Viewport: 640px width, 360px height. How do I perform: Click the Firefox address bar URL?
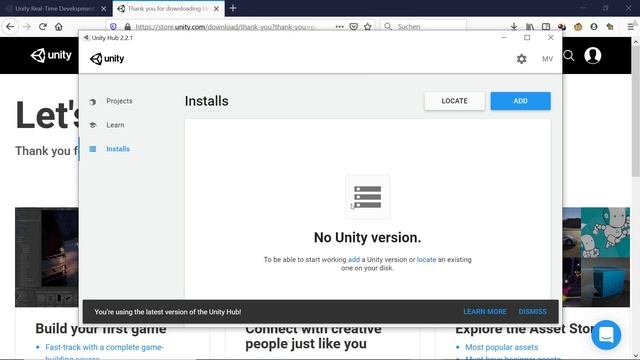(226, 27)
